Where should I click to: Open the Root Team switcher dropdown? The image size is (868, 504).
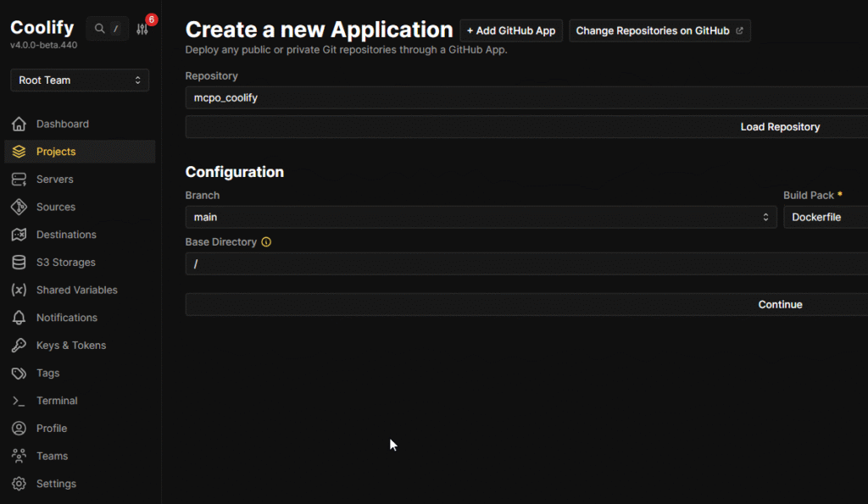pos(80,80)
